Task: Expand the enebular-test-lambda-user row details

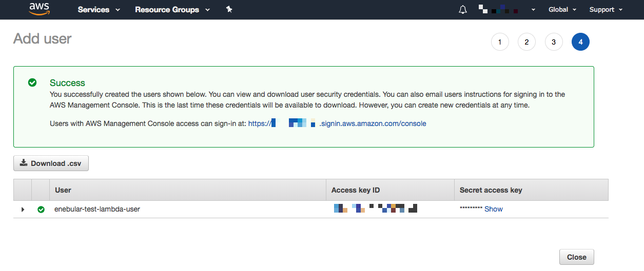Action: 23,210
